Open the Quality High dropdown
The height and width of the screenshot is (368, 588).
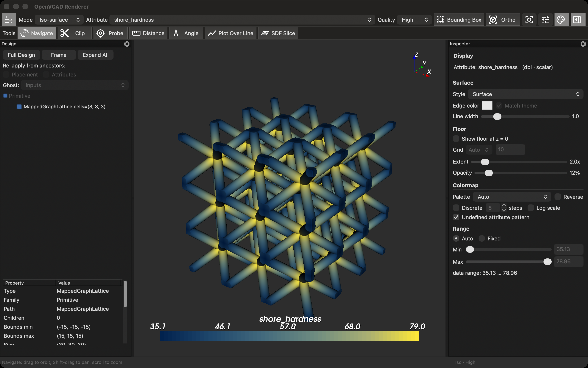tap(414, 20)
